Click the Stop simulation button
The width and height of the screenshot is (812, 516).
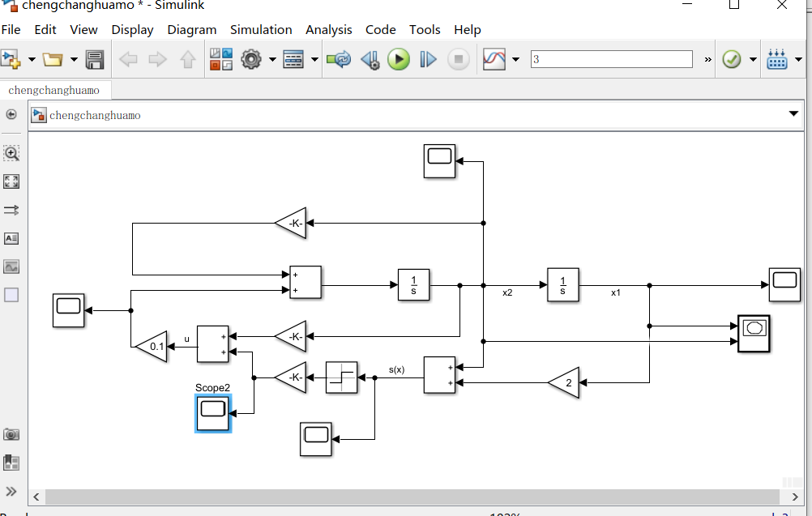click(459, 59)
